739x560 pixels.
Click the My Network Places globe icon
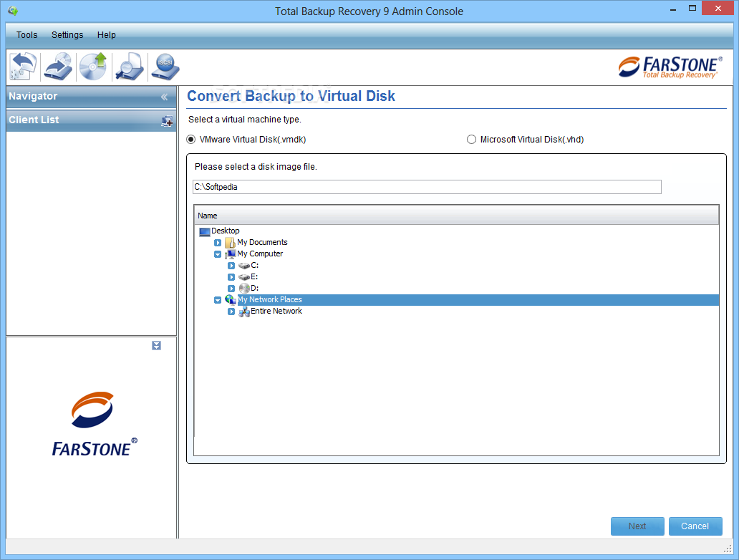(230, 300)
